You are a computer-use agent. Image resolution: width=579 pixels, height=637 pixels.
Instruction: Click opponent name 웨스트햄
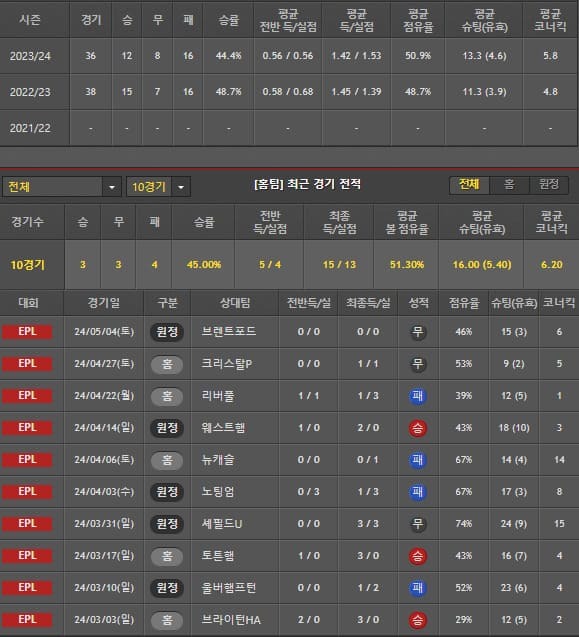click(223, 427)
